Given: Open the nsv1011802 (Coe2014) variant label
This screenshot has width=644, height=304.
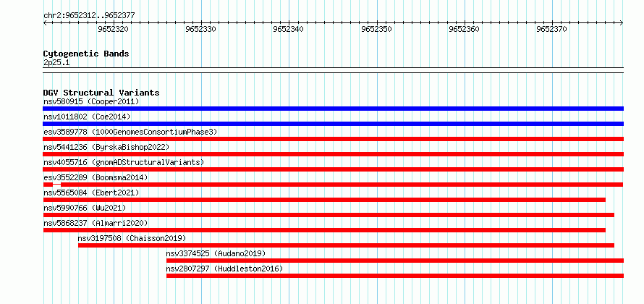Looking at the screenshot, I should coord(87,117).
